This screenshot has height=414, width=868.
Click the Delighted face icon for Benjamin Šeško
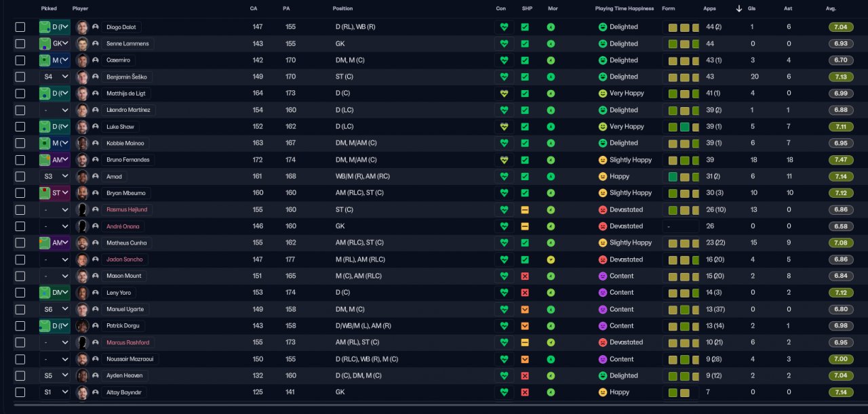602,77
